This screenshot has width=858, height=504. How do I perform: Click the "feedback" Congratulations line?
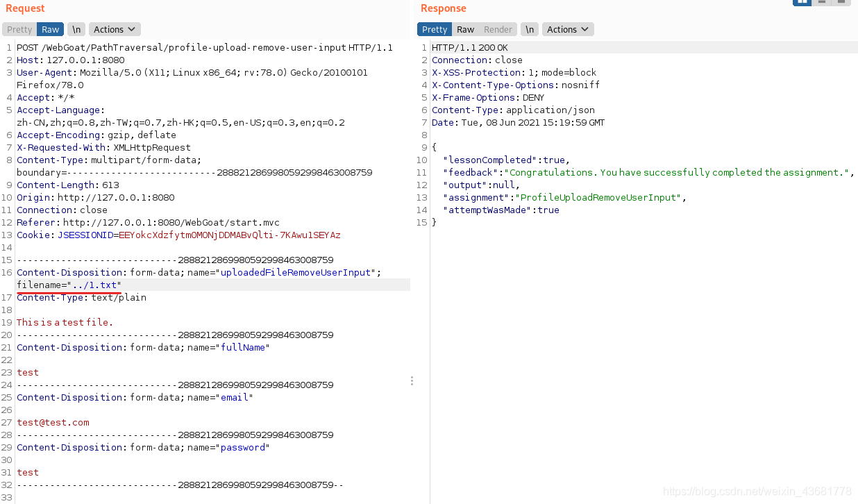click(x=648, y=172)
